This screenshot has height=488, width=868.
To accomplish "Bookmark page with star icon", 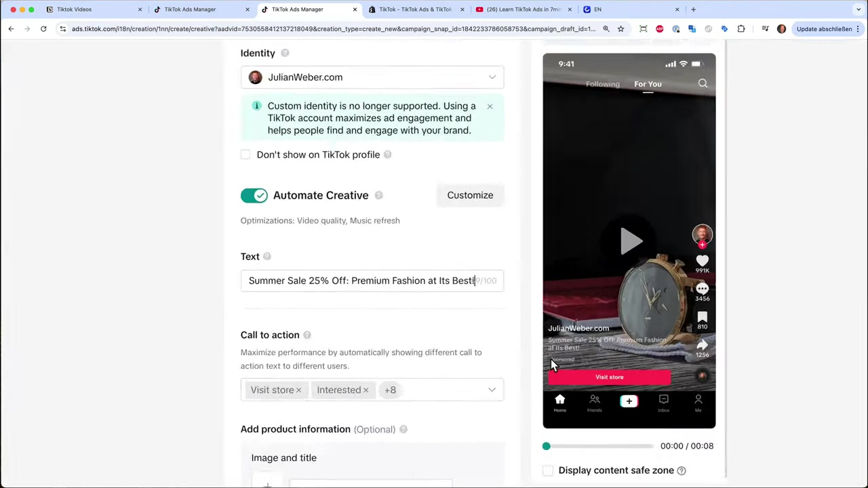I will click(x=620, y=29).
